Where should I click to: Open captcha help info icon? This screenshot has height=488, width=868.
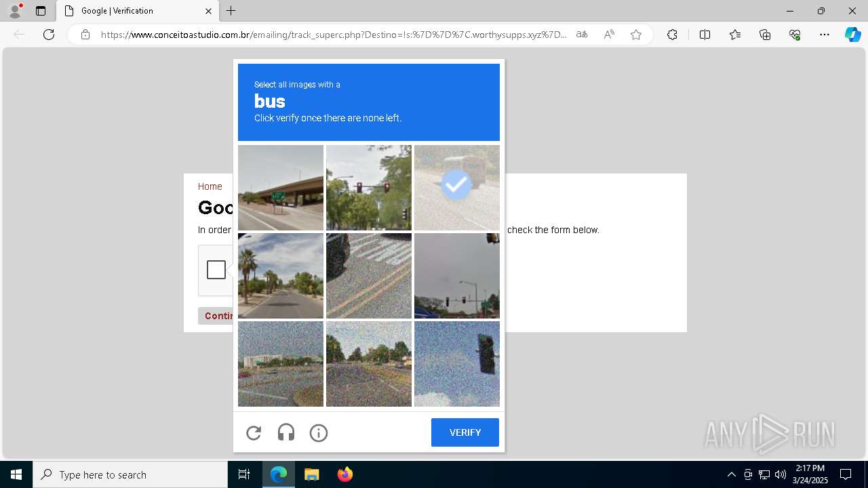pyautogui.click(x=319, y=433)
